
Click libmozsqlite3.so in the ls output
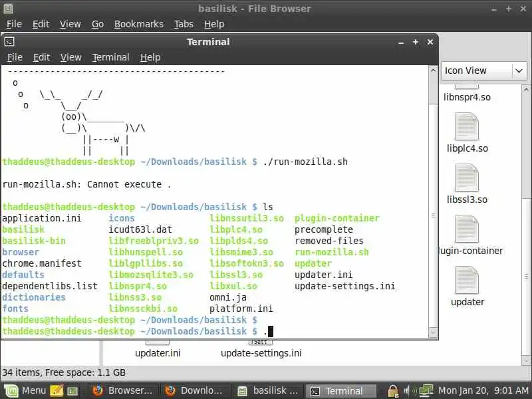pyautogui.click(x=151, y=275)
